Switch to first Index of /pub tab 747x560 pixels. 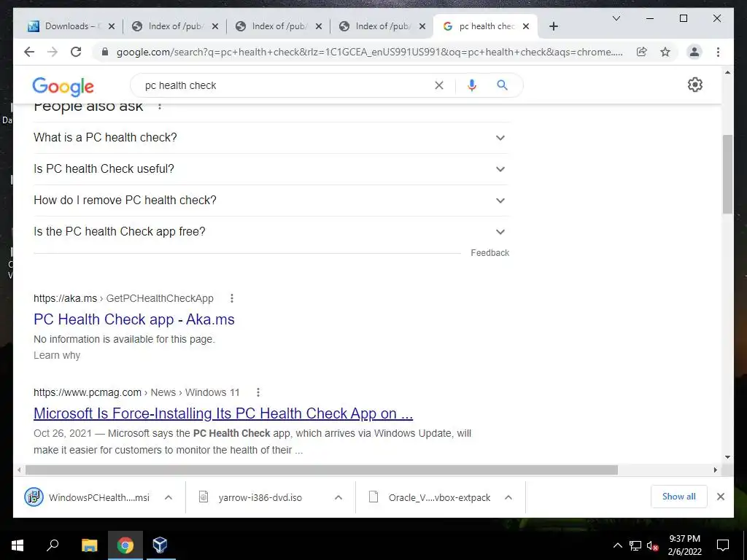175,26
